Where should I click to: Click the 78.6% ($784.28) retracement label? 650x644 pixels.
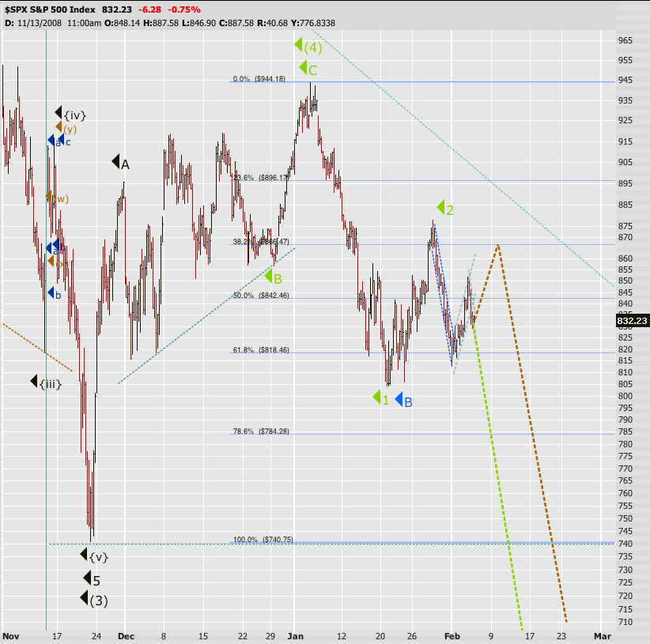261,431
